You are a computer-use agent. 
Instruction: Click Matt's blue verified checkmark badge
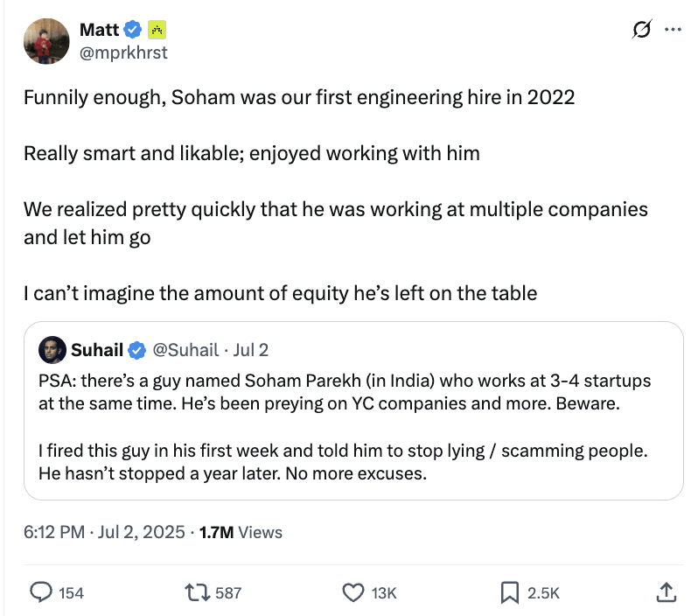133,30
